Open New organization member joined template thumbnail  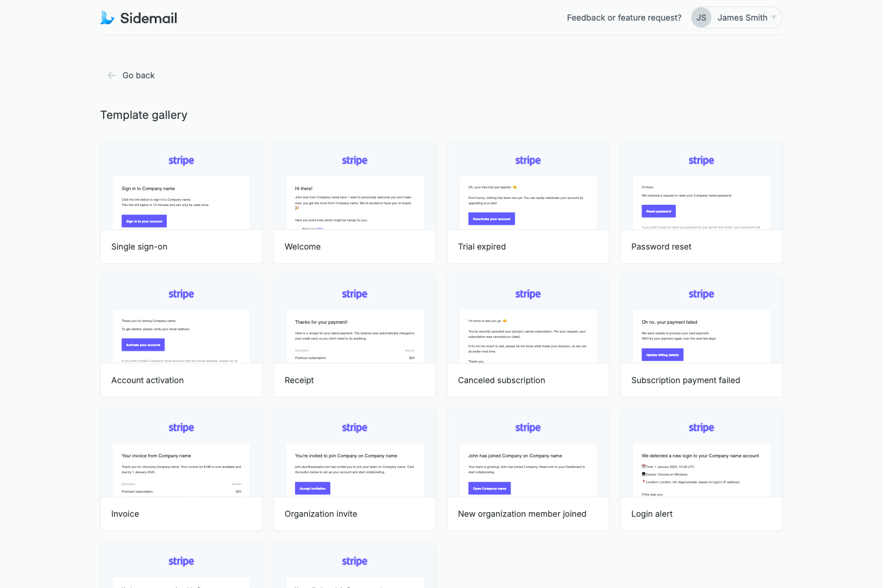528,453
